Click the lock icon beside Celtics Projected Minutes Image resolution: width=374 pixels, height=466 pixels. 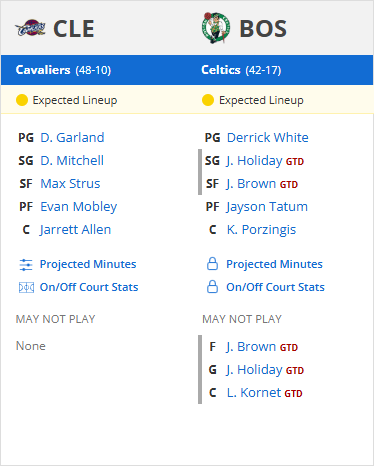[x=212, y=264]
